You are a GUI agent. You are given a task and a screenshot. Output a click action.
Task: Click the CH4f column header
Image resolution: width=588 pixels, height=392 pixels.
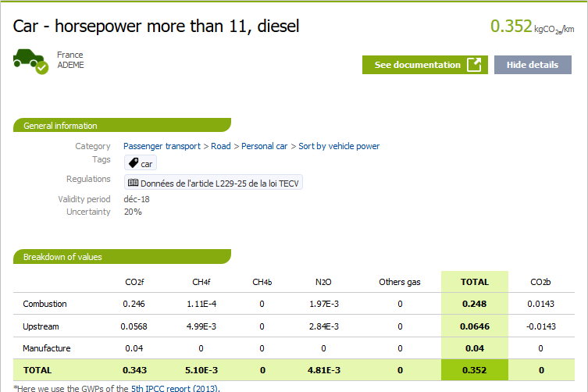[201, 282]
